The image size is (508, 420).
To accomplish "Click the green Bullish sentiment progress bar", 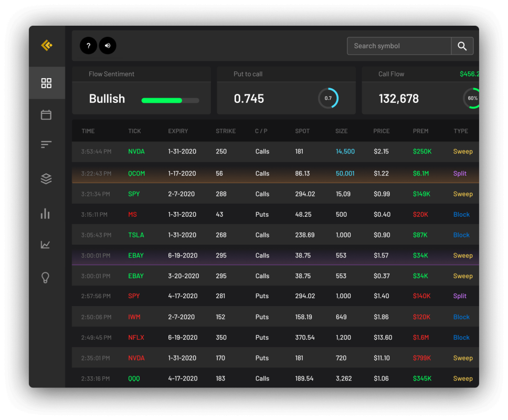I will coord(170,100).
